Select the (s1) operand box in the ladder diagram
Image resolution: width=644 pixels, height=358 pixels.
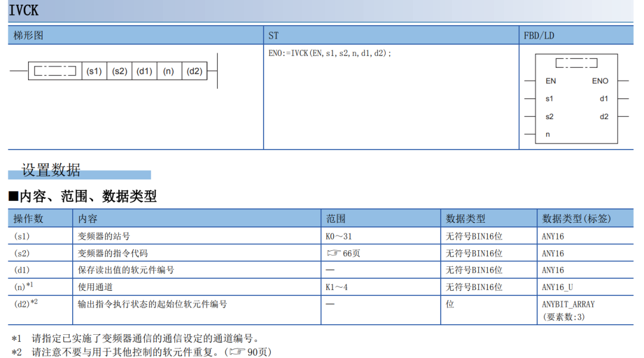(94, 71)
